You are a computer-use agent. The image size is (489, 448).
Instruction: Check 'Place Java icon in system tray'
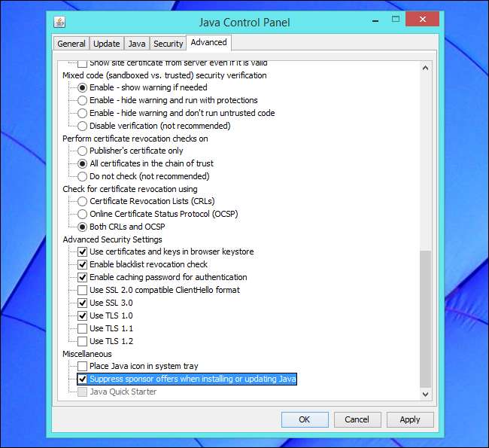pyautogui.click(x=82, y=366)
